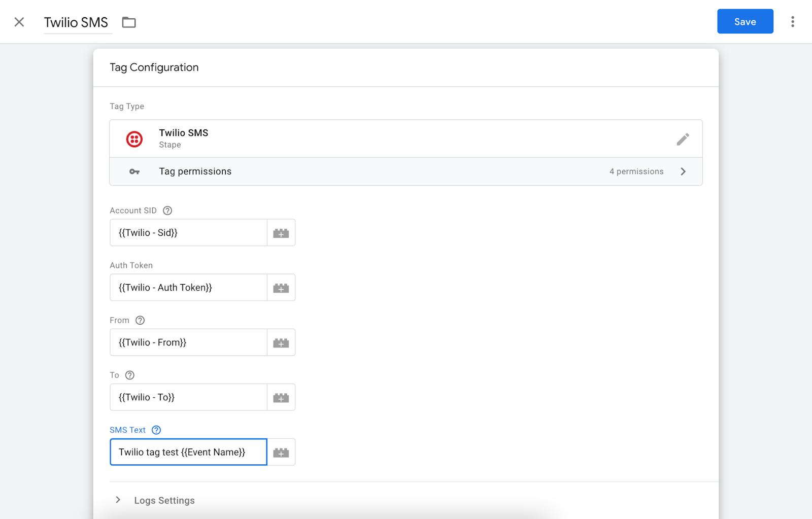Open help for Account SID field
Screen dimensions: 812x519
pos(167,211)
